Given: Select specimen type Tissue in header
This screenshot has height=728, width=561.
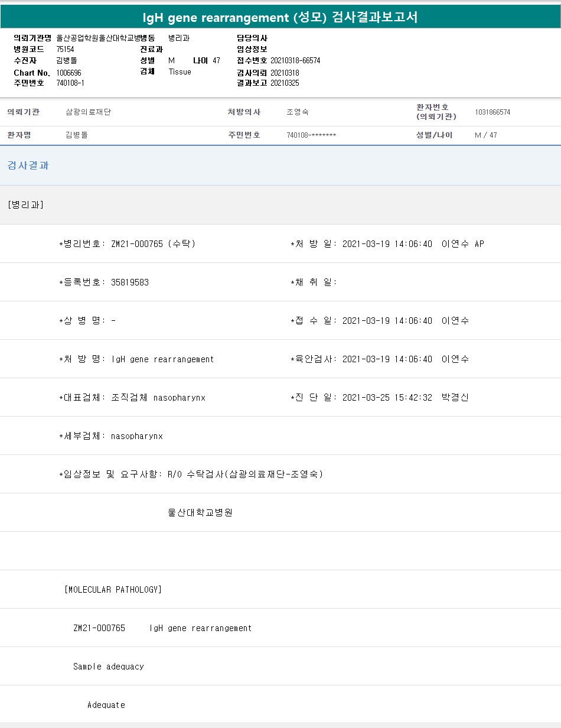Looking at the screenshot, I should click(x=180, y=72).
